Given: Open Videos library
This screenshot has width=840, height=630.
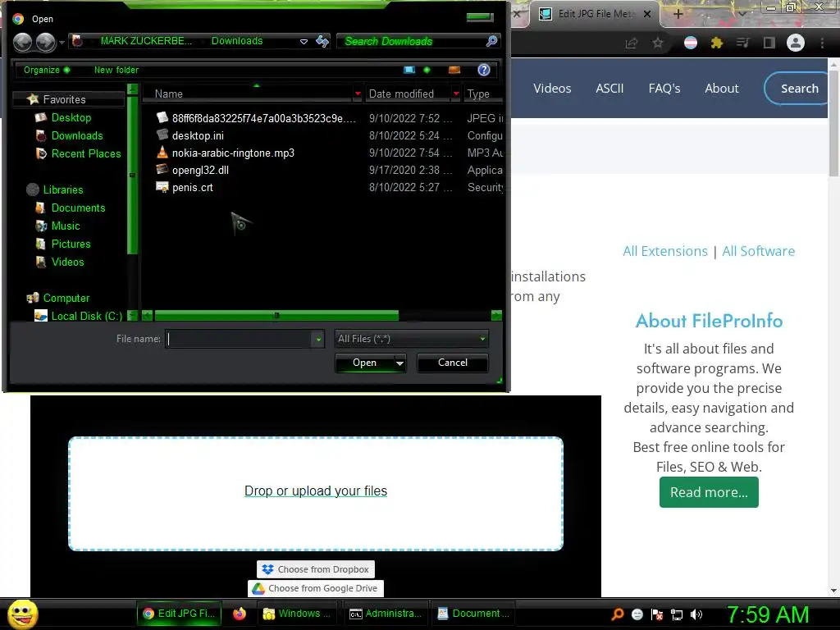Looking at the screenshot, I should (67, 262).
